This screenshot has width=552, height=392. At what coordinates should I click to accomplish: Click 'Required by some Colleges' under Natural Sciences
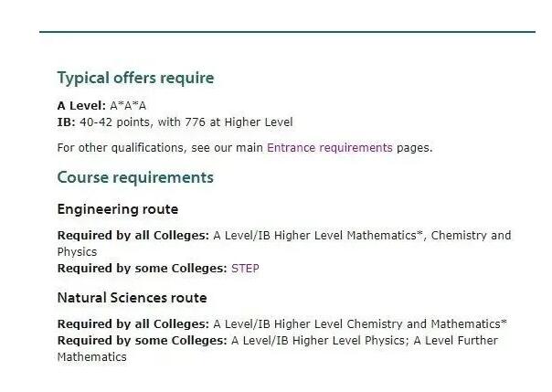pos(143,341)
